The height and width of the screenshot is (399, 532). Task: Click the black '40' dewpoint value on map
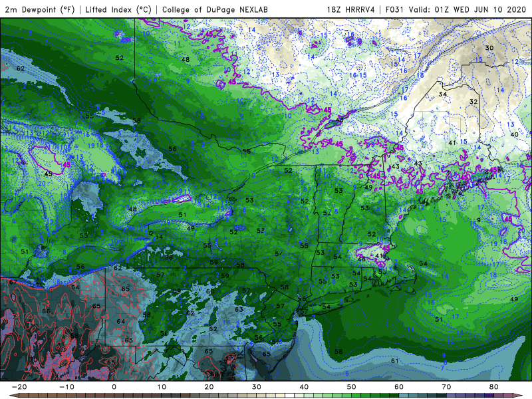pyautogui.click(x=514, y=134)
